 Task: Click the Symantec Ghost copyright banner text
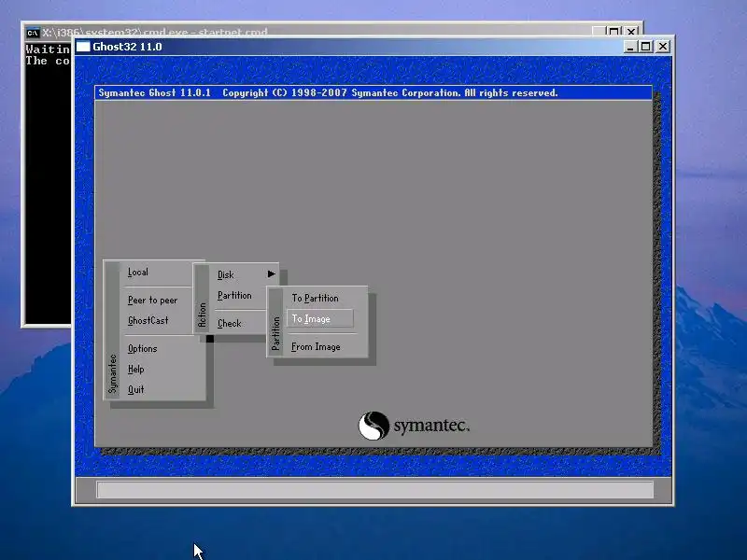[328, 92]
